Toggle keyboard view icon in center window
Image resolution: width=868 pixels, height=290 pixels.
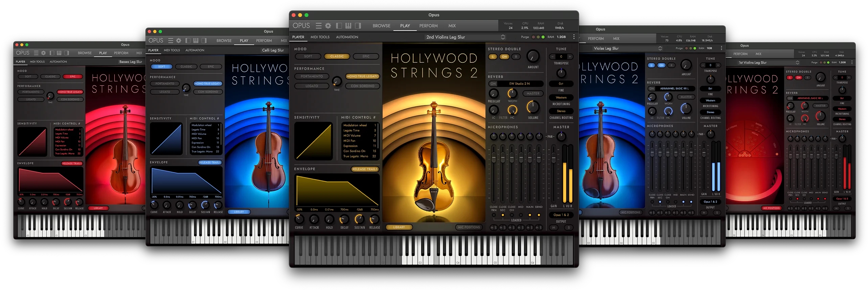[348, 26]
